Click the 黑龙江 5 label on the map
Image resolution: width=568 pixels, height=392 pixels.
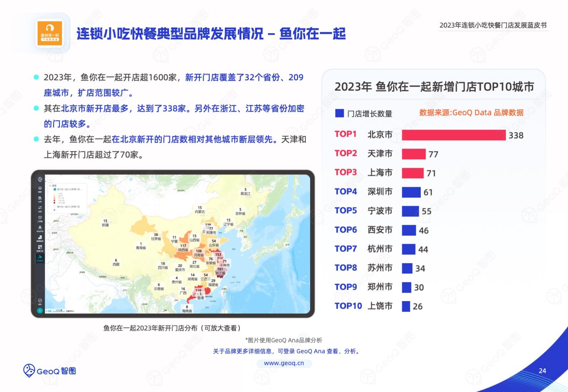(x=245, y=192)
